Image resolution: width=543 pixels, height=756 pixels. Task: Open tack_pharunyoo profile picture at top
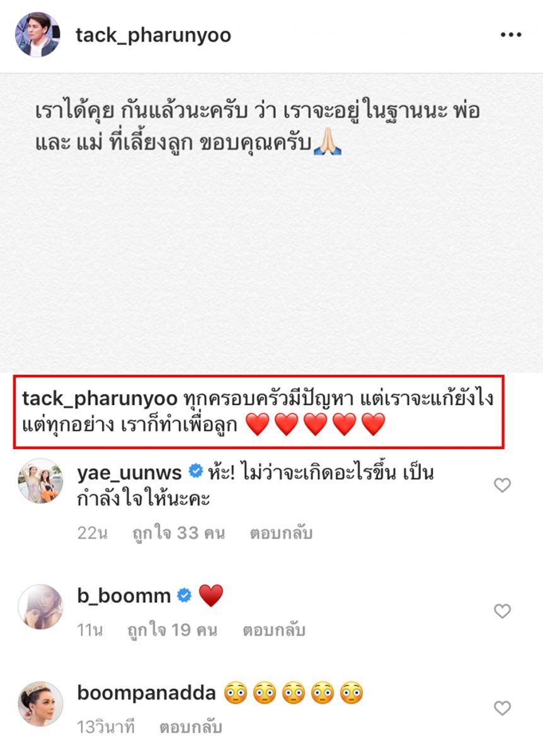coord(38,35)
